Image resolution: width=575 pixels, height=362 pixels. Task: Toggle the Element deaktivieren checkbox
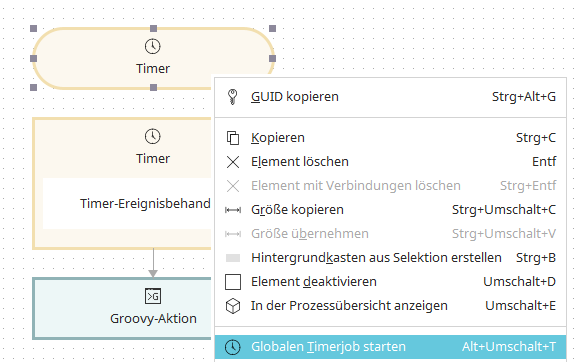pos(233,282)
